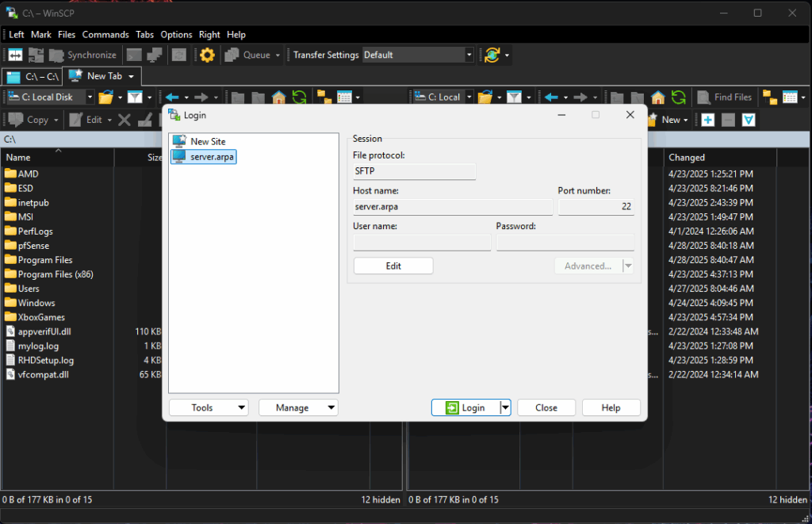Open the right C: Local drive dropdown
This screenshot has width=812, height=524.
[469, 97]
